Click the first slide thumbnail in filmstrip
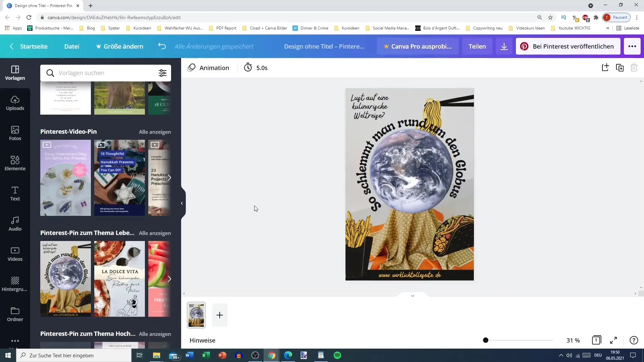644x362 pixels. click(x=196, y=315)
